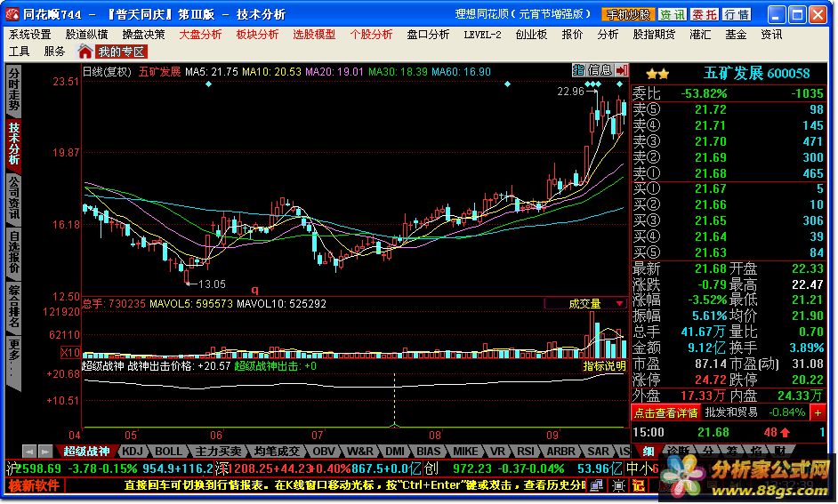Open the 成交量 indicator dropdown
This screenshot has height=504, width=838.
coord(584,304)
